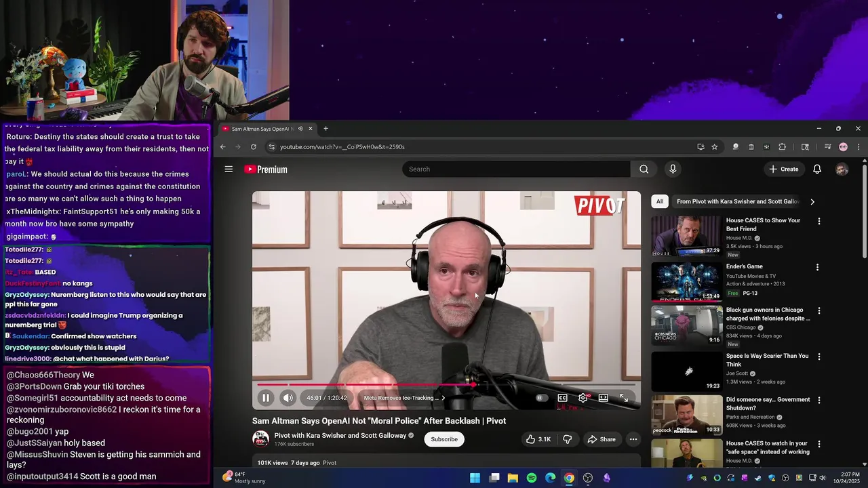Click the search magnifier button
The width and height of the screenshot is (868, 488).
coord(644,169)
